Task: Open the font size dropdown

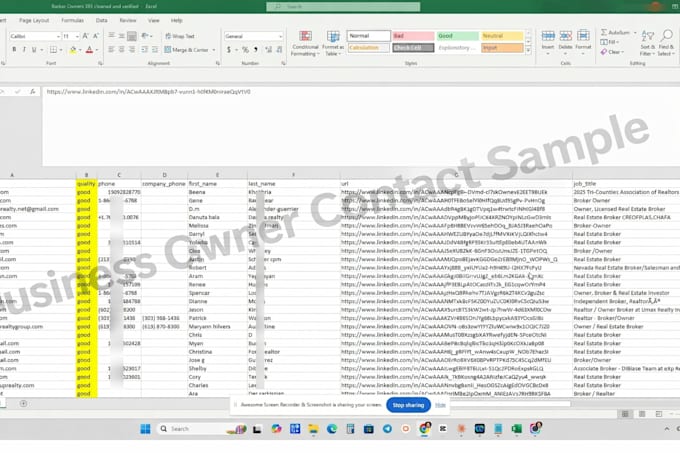Action: tap(77, 36)
